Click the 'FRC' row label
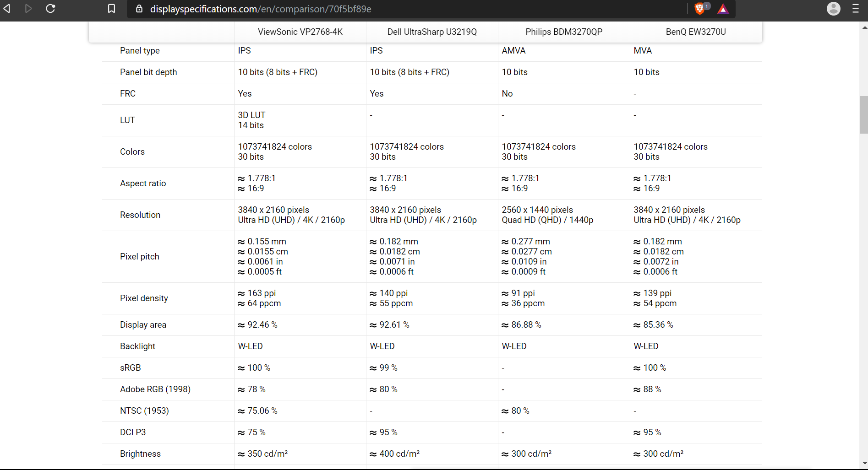The height and width of the screenshot is (470, 868). coord(128,94)
